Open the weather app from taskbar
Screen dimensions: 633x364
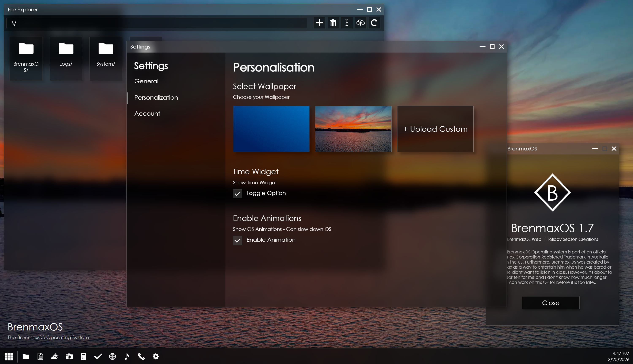point(55,356)
